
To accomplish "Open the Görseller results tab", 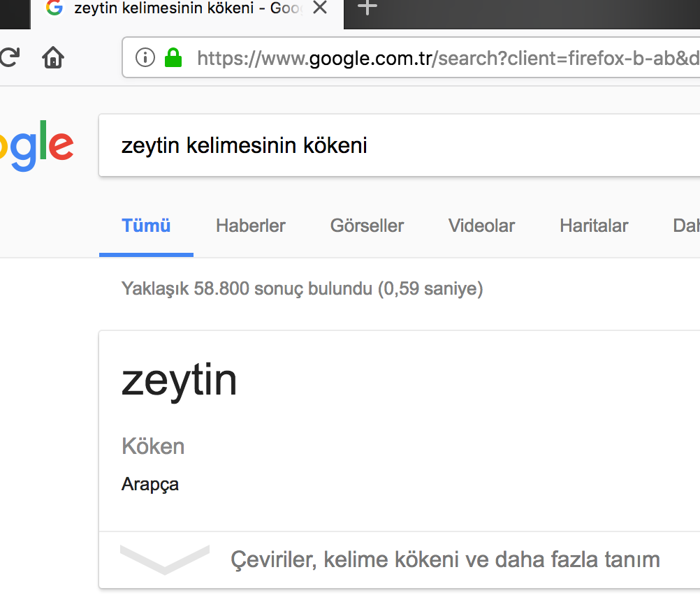I will click(x=367, y=226).
